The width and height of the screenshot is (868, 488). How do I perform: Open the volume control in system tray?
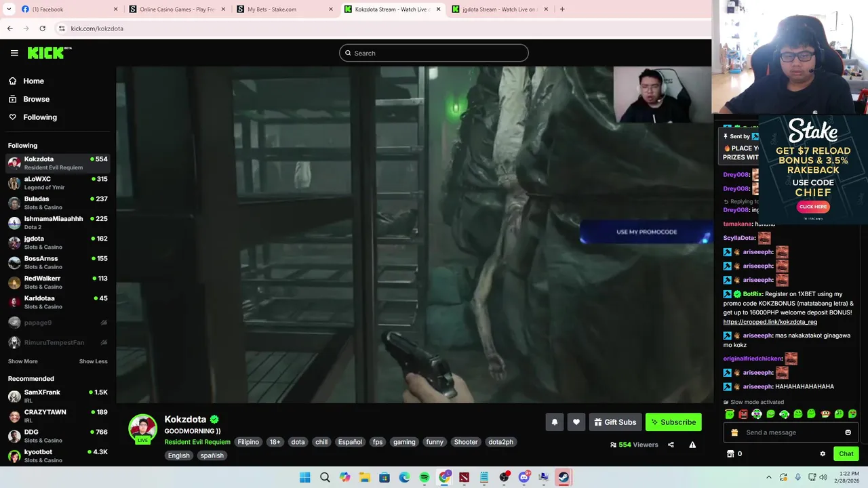(x=823, y=477)
